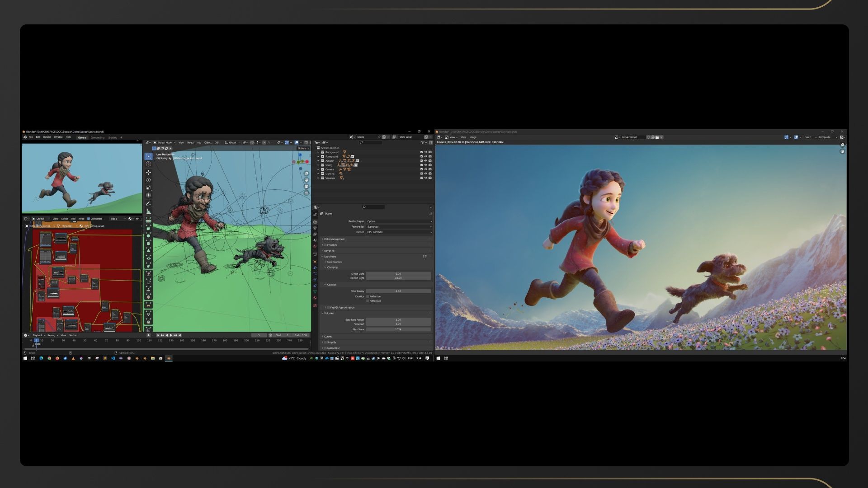This screenshot has height=488, width=868.
Task: Select the Rotate tool in viewport
Action: click(148, 180)
